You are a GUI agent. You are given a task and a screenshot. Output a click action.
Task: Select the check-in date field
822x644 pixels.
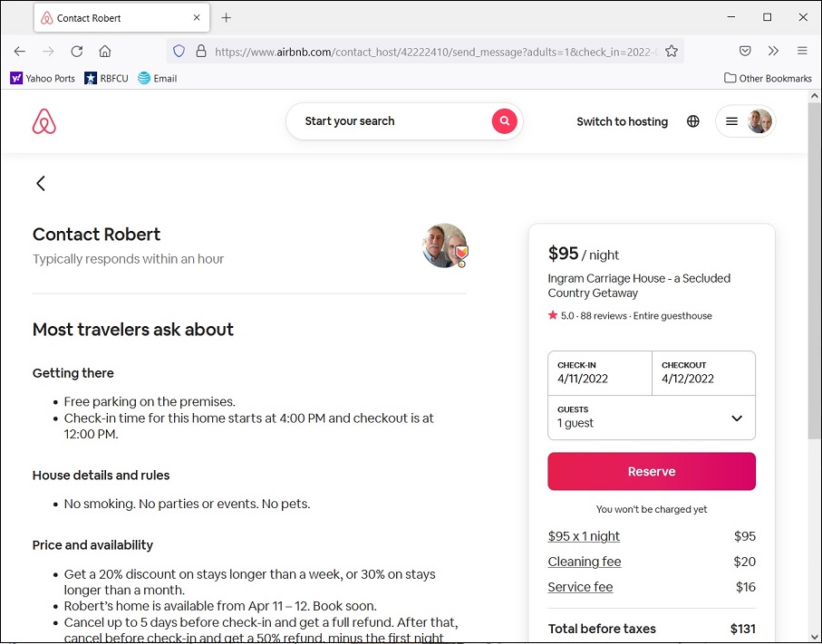(600, 373)
